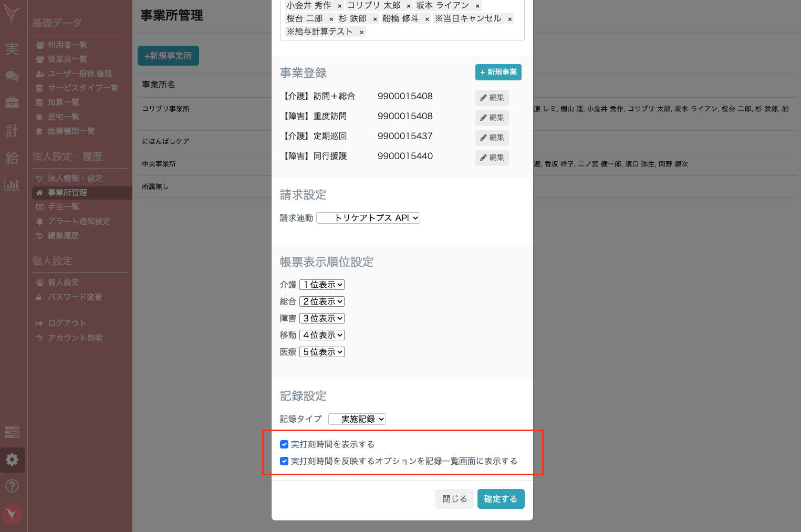The height and width of the screenshot is (532, 801).
Task: Change the 介護 display order dropdown
Action: (x=321, y=284)
